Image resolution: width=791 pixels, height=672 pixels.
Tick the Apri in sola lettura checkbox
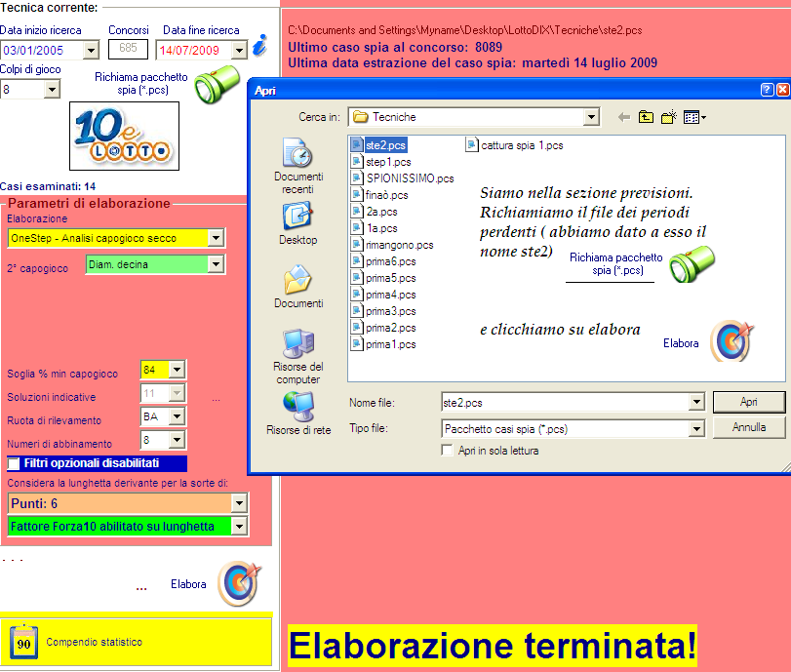[447, 450]
